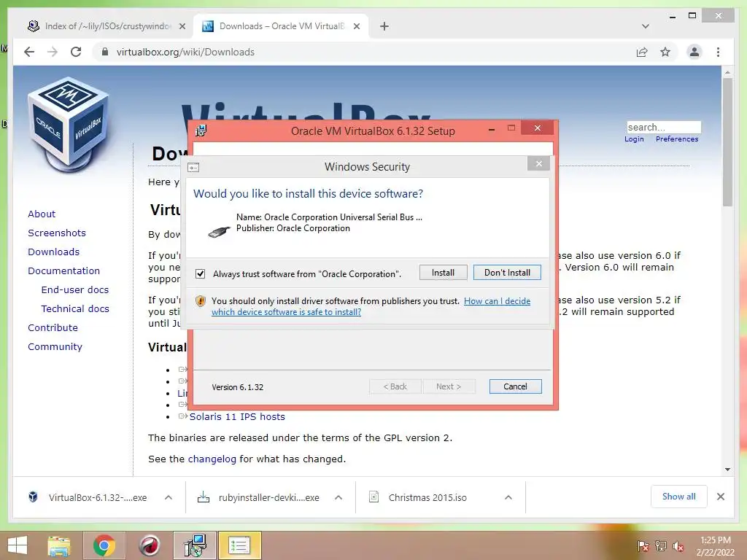This screenshot has height=560, width=747.
Task: Click the Install button in Windows Security
Action: pos(443,273)
